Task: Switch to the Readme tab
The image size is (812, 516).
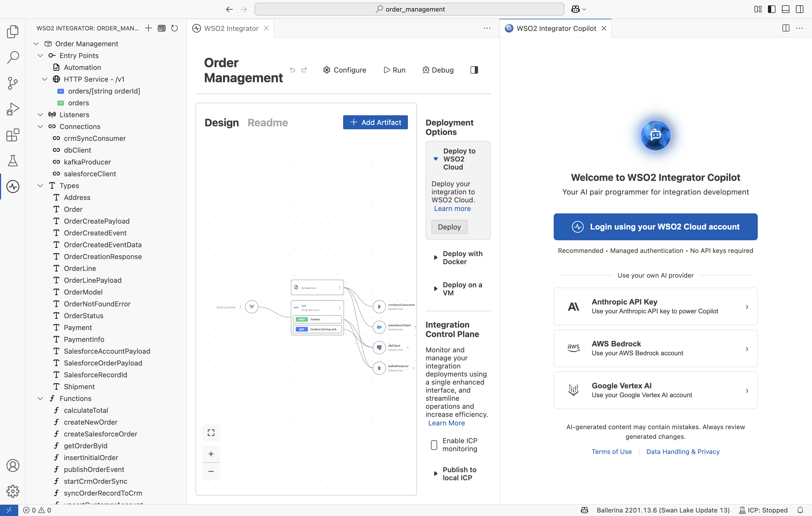Action: (x=268, y=123)
